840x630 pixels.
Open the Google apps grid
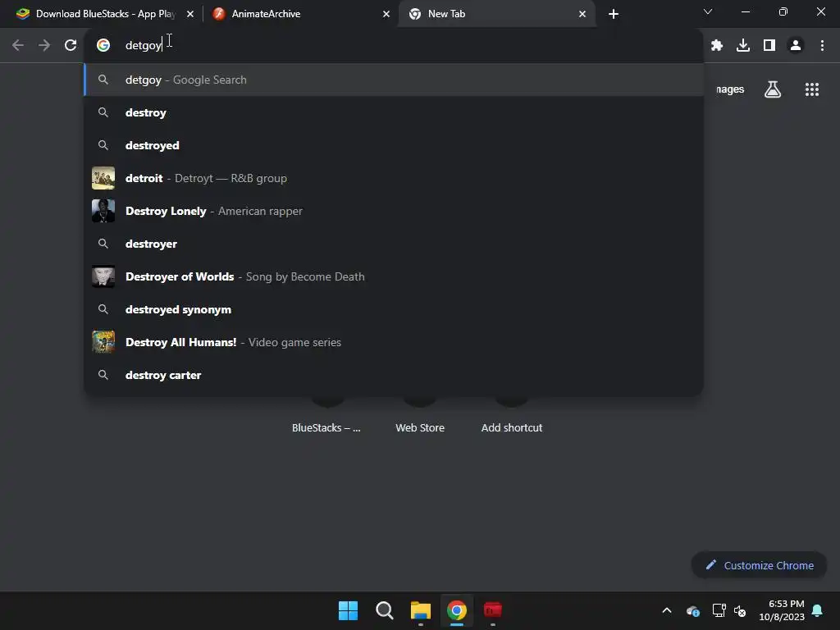click(x=811, y=89)
